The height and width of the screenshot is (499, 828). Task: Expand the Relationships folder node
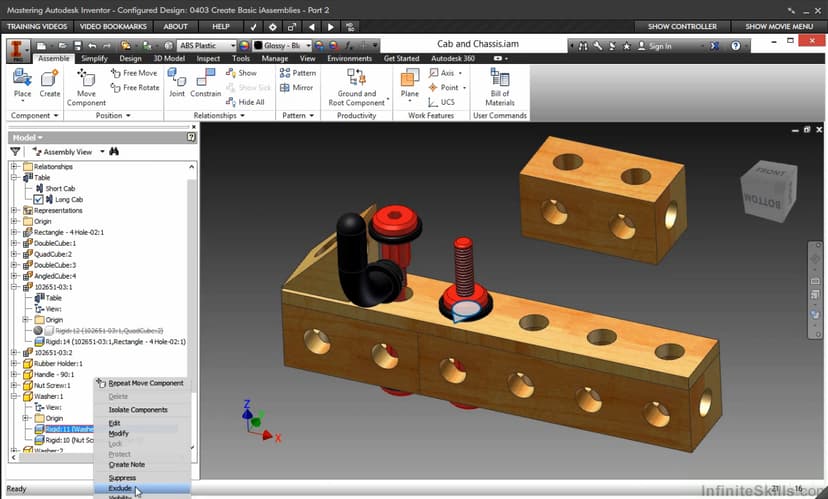(x=14, y=166)
